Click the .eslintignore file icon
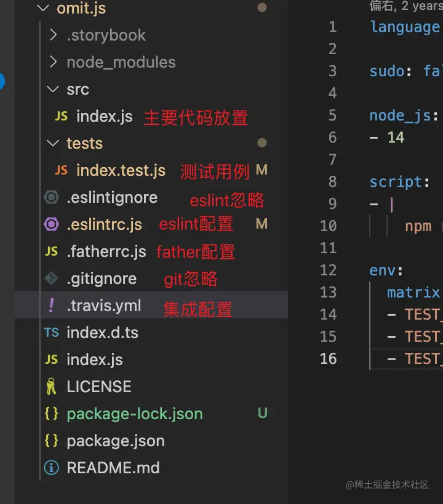This screenshot has width=443, height=504. tap(52, 197)
